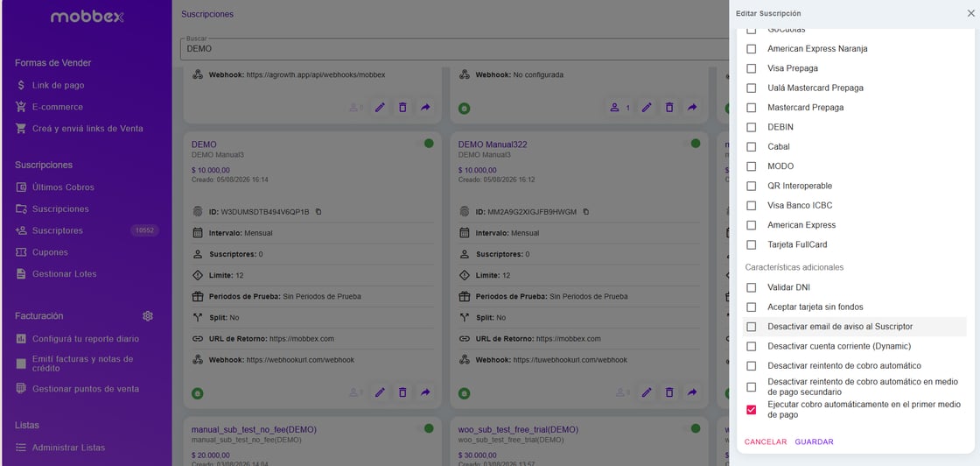This screenshot has height=466, width=980.
Task: Open woo_sub_test_free_trial(DEMO) card title
Action: pyautogui.click(x=518, y=430)
